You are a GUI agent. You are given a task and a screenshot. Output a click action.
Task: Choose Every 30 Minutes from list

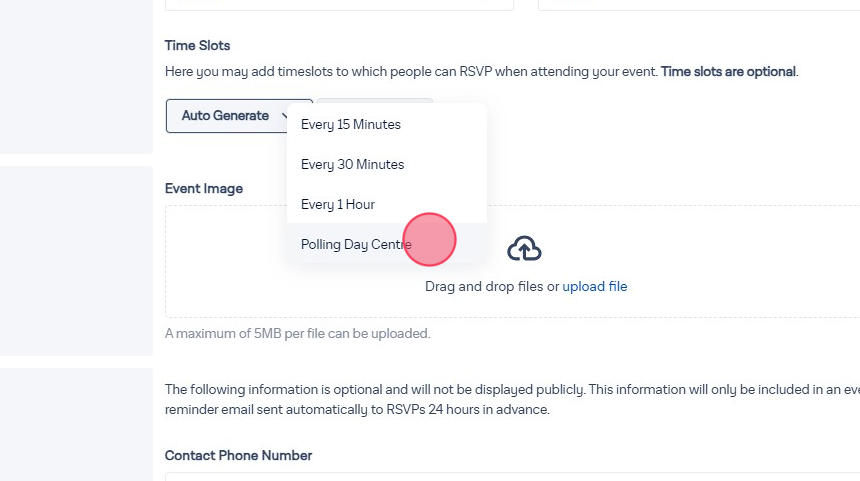[353, 165]
